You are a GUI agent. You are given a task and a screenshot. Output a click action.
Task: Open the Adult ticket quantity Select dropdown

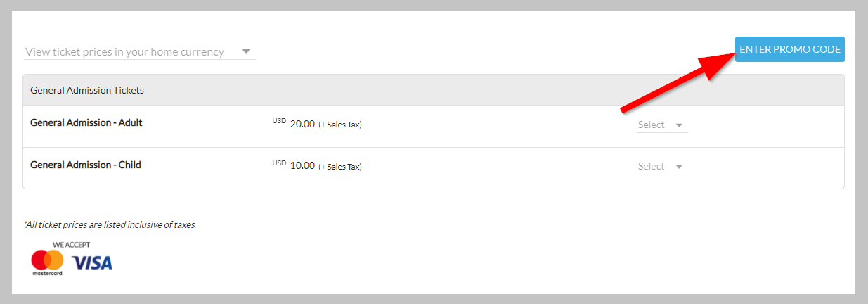[x=661, y=125]
